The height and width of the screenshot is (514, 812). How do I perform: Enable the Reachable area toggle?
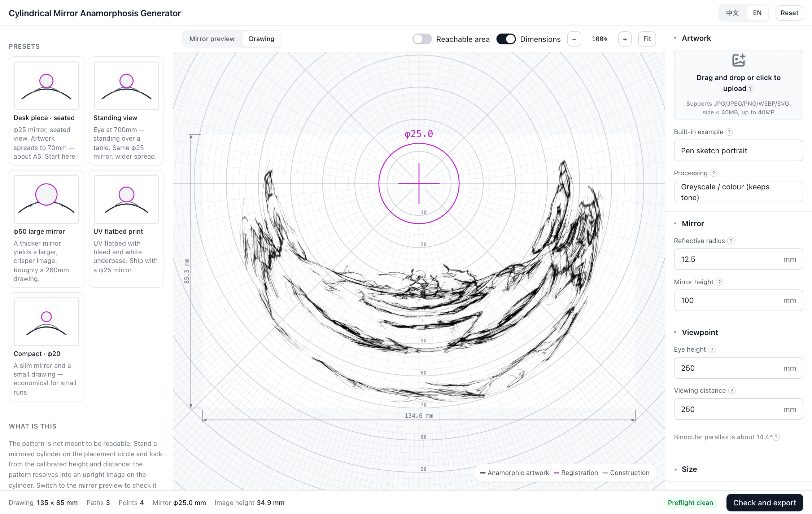click(422, 39)
